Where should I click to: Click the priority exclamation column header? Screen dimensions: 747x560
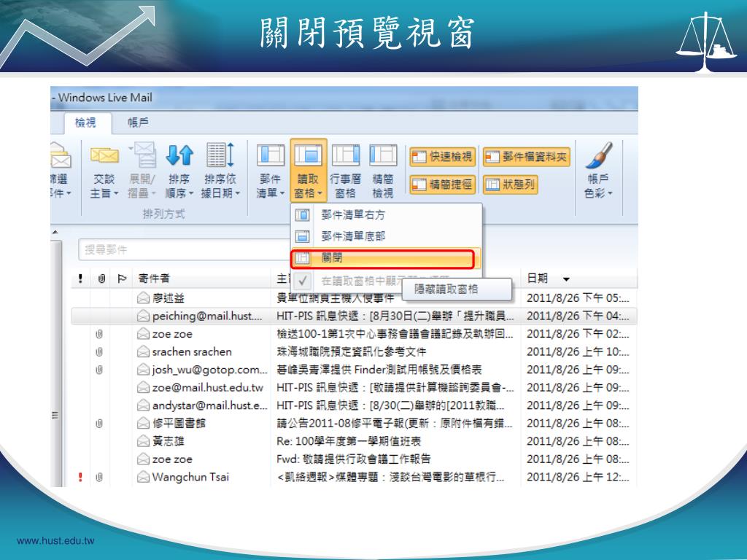click(80, 278)
